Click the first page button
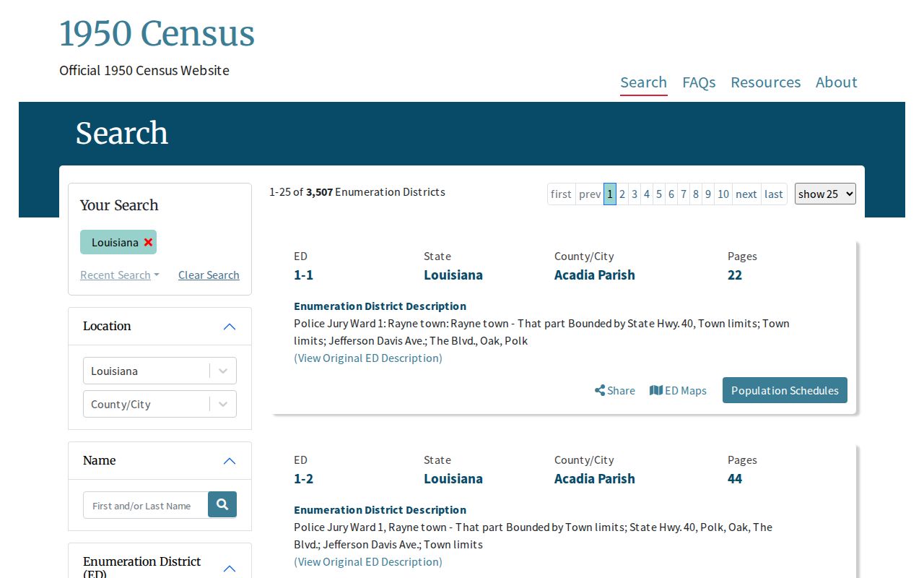 [561, 194]
